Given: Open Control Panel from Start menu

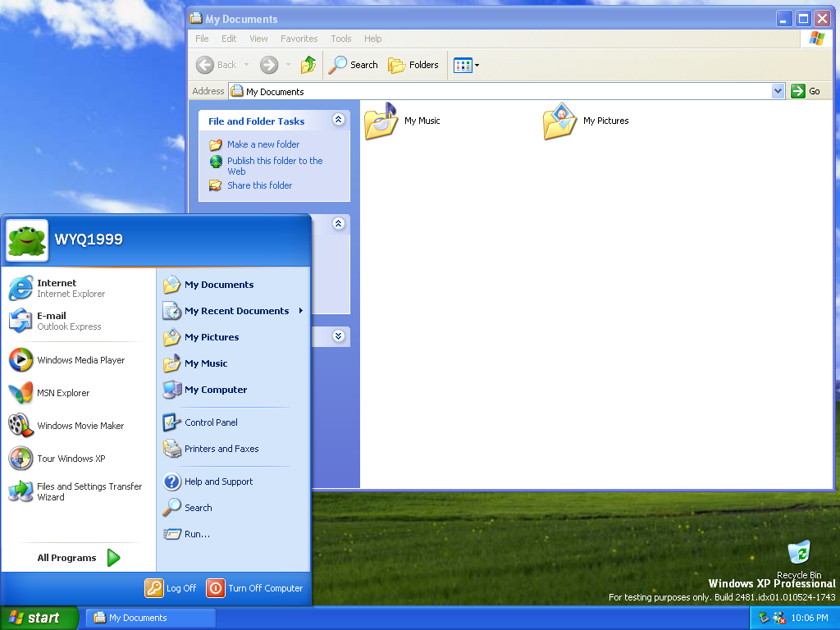Looking at the screenshot, I should 211,422.
